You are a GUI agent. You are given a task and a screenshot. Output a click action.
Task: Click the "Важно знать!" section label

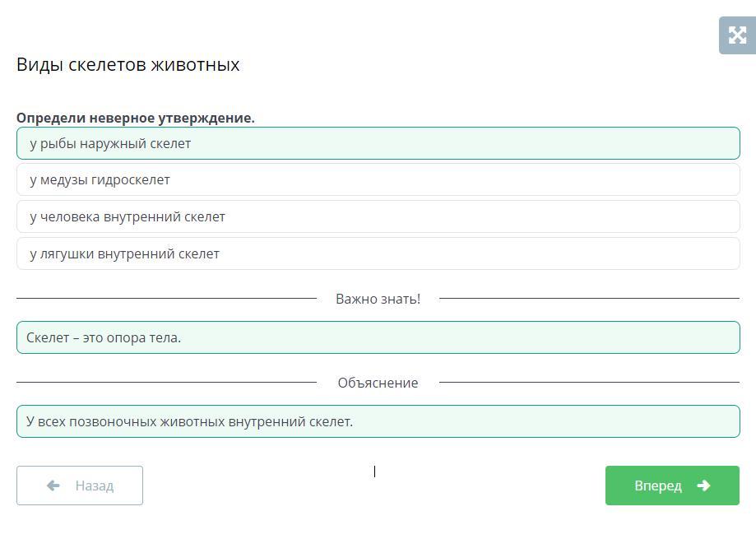[378, 299]
